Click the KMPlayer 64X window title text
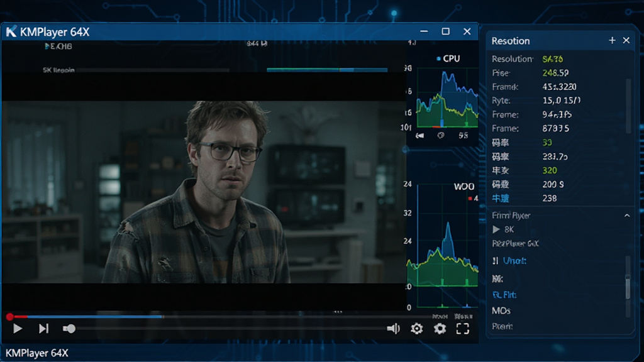This screenshot has width=644, height=362. tap(55, 32)
